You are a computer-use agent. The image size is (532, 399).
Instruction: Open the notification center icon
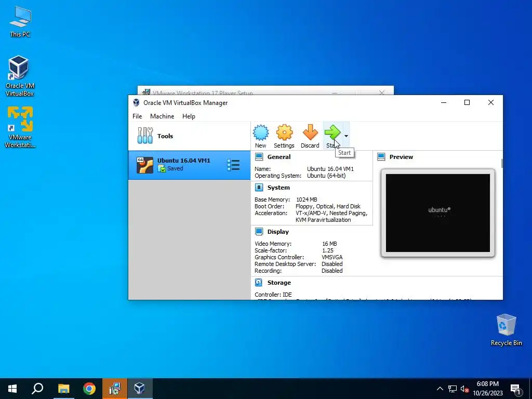pyautogui.click(x=515, y=389)
